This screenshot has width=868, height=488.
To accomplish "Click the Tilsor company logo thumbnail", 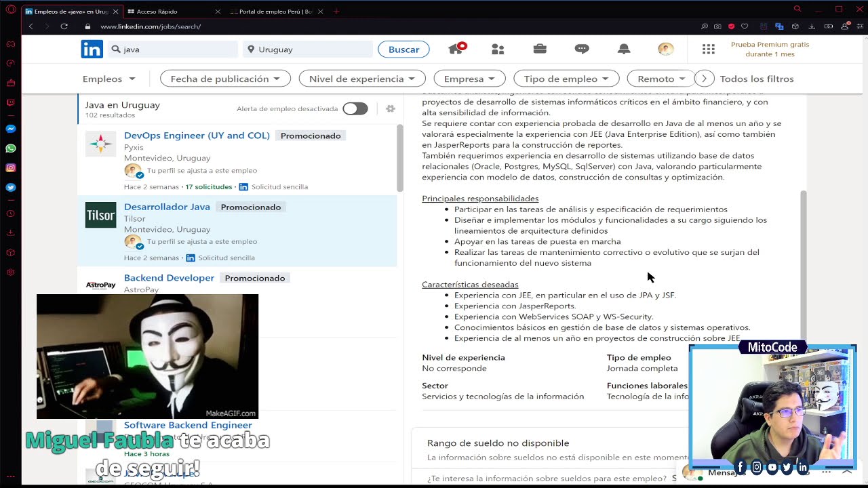I will point(100,216).
